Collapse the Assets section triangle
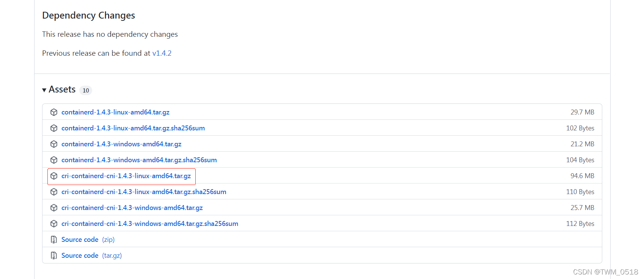644x279 pixels. pos(44,90)
